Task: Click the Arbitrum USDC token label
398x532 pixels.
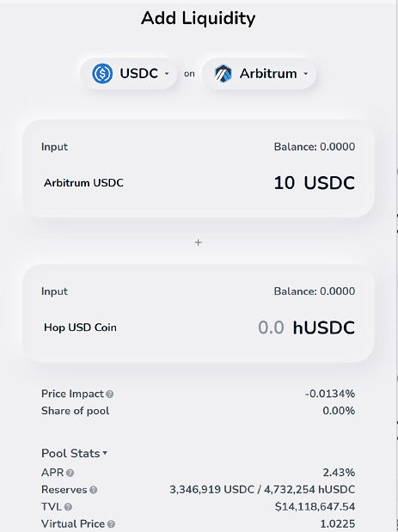Action: pos(83,183)
